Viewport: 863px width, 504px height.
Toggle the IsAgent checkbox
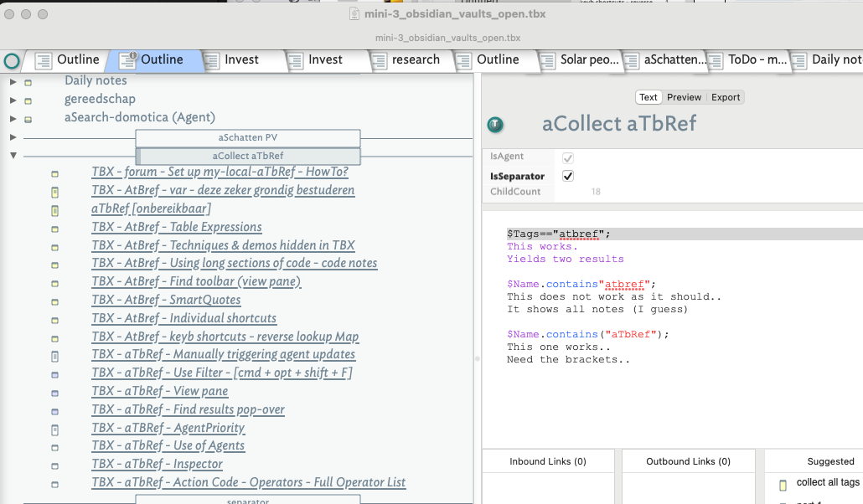(x=568, y=157)
